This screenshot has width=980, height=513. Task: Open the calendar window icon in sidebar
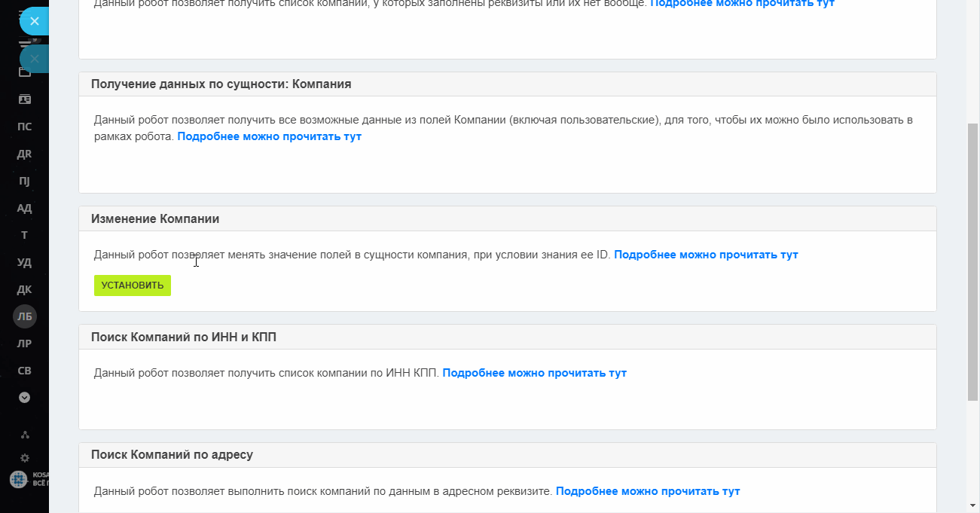coord(25,72)
